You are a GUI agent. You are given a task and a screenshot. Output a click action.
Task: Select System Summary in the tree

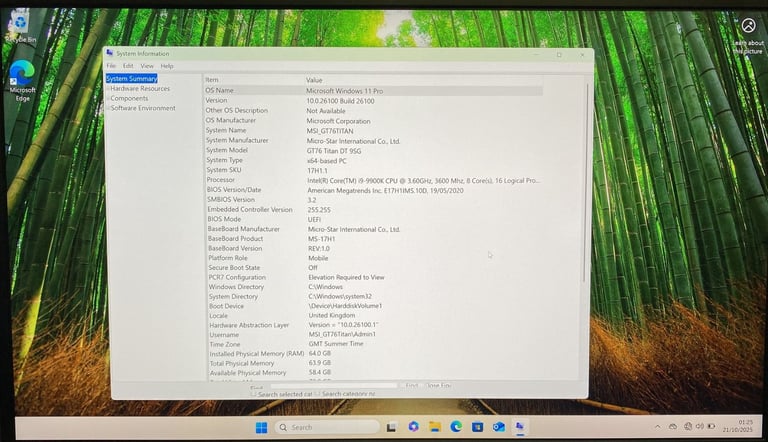[x=132, y=78]
